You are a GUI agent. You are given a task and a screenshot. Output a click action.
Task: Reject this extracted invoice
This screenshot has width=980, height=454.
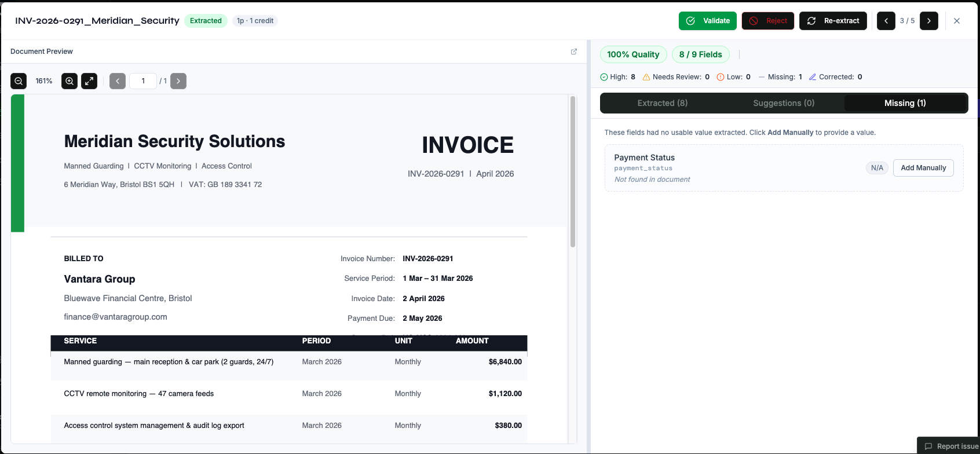[768, 21]
